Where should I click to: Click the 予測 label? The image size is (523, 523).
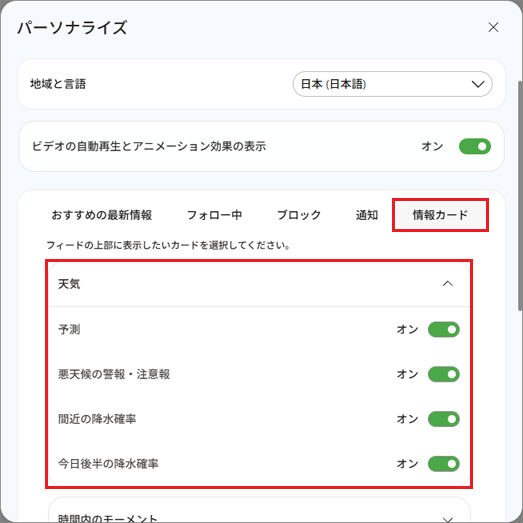[x=69, y=330]
